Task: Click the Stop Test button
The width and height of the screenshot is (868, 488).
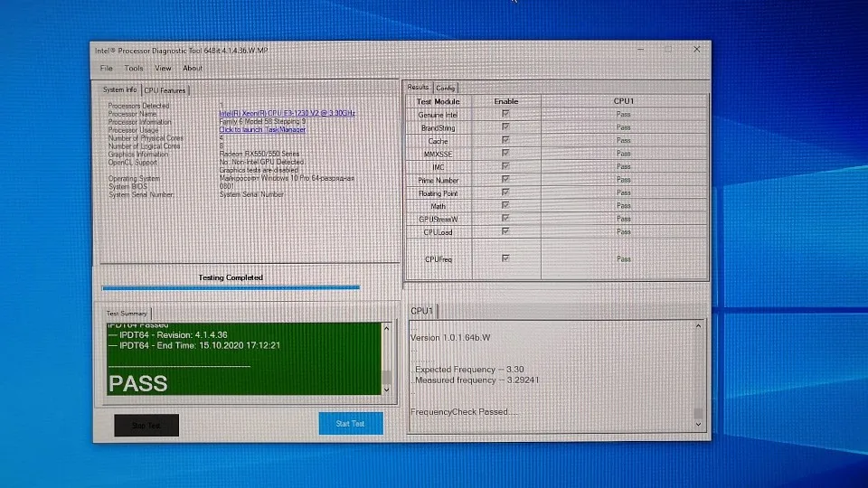Action: 146,425
